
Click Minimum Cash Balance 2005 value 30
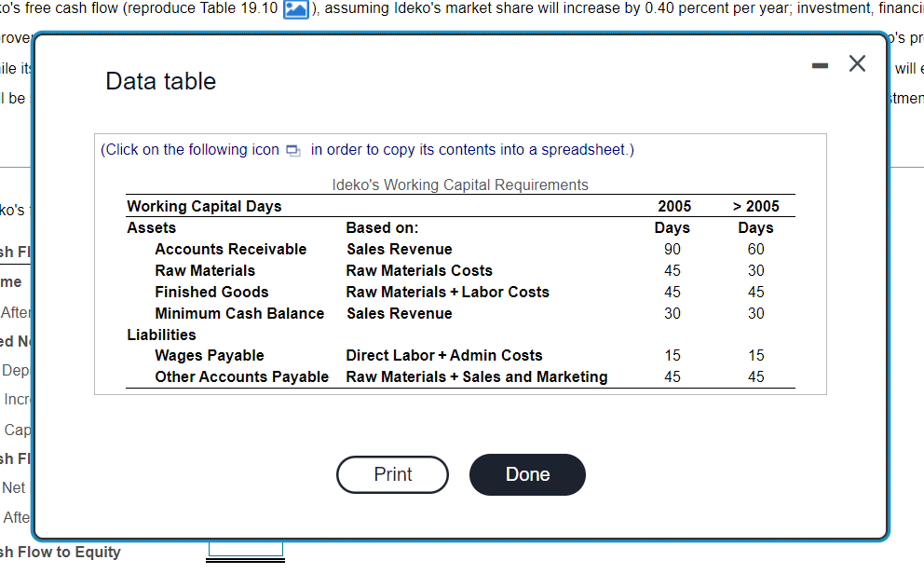[673, 313]
